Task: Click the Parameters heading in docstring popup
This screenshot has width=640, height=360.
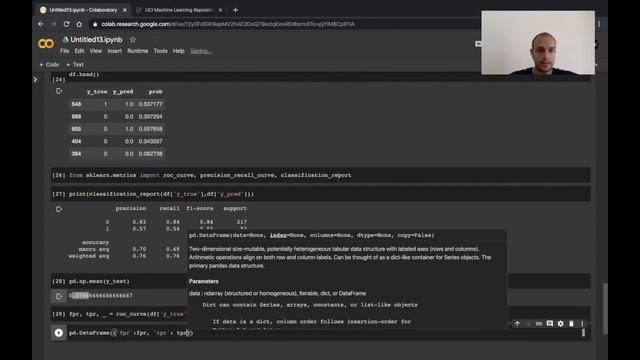Action: click(x=203, y=281)
